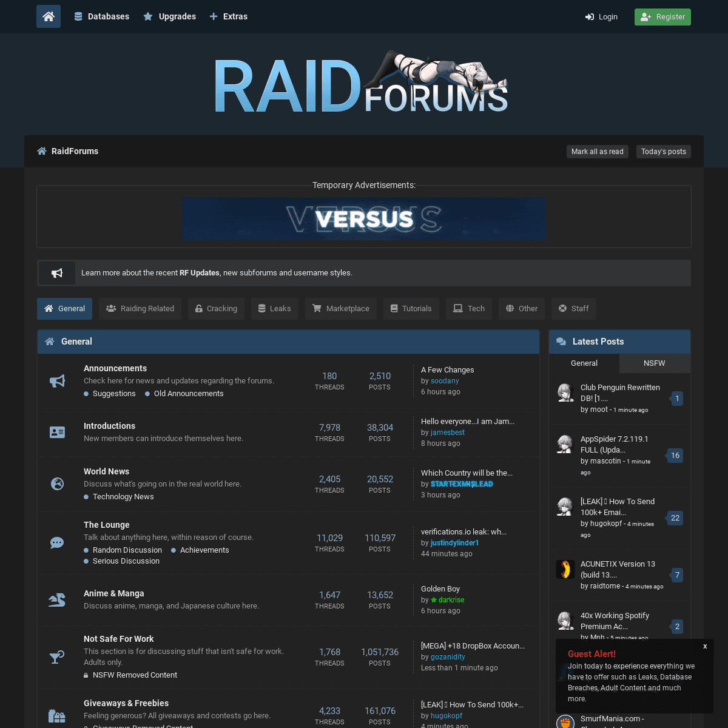The width and height of the screenshot is (728, 728).
Task: Click the home icon button in navbar
Action: tap(49, 16)
